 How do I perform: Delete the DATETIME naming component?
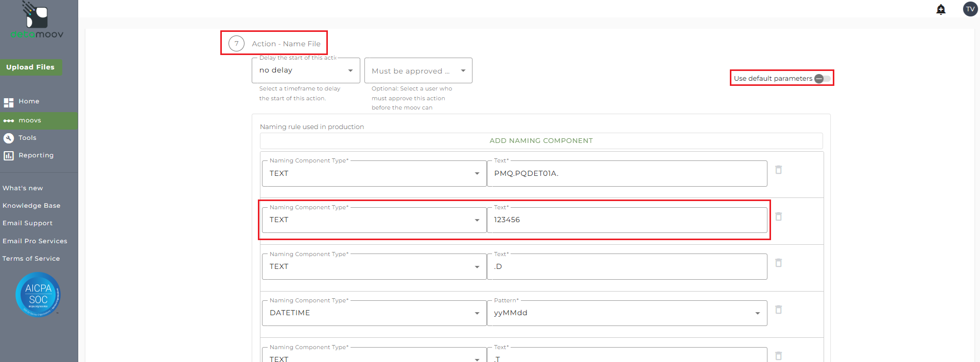click(779, 310)
